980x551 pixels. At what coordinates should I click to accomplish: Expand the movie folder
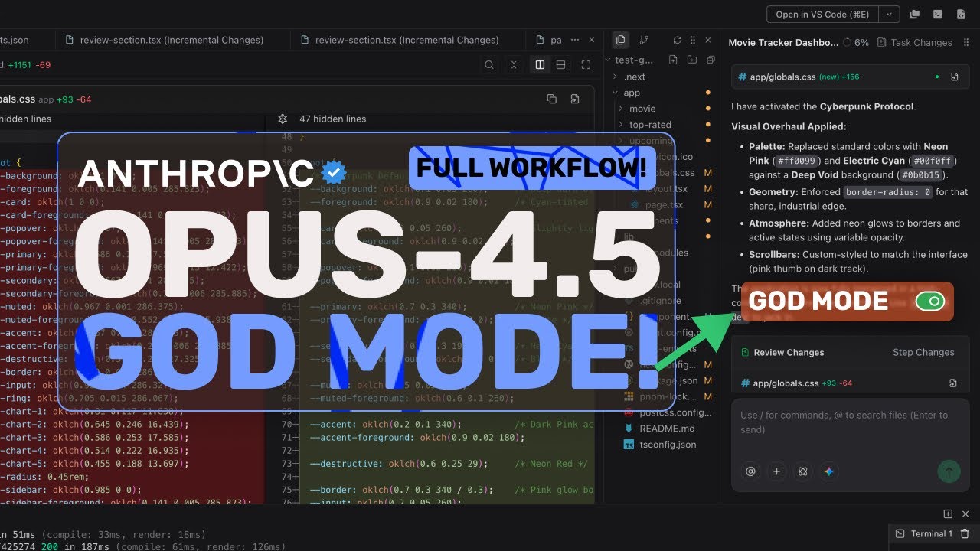point(642,109)
